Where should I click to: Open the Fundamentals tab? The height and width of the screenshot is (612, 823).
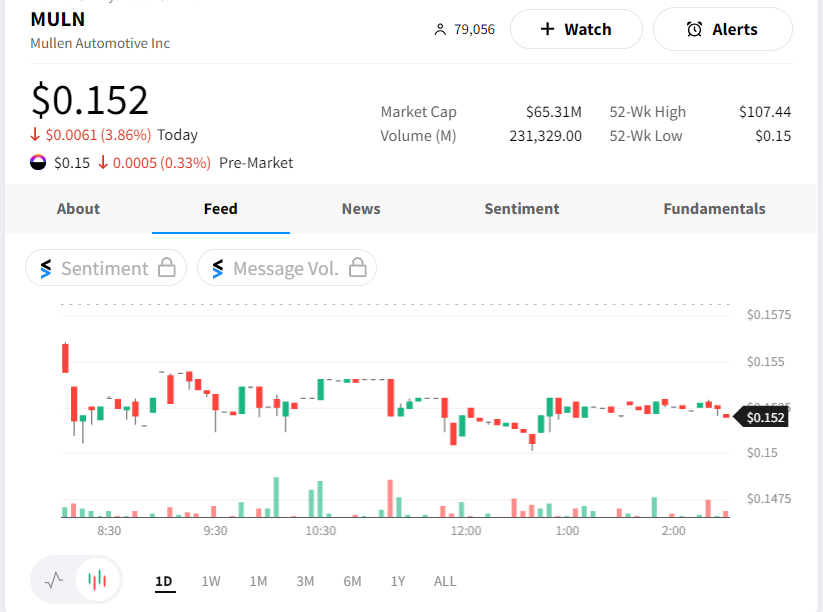pyautogui.click(x=714, y=209)
